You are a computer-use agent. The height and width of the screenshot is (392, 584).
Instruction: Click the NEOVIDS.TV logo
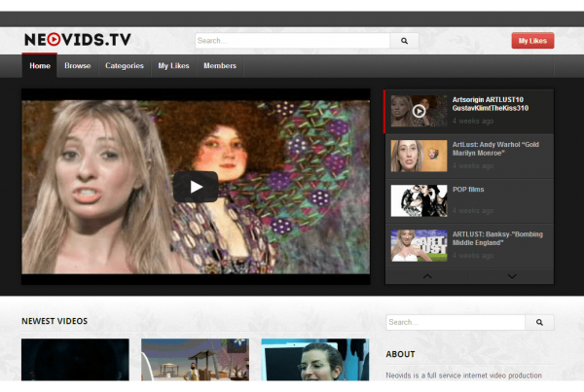(x=78, y=40)
